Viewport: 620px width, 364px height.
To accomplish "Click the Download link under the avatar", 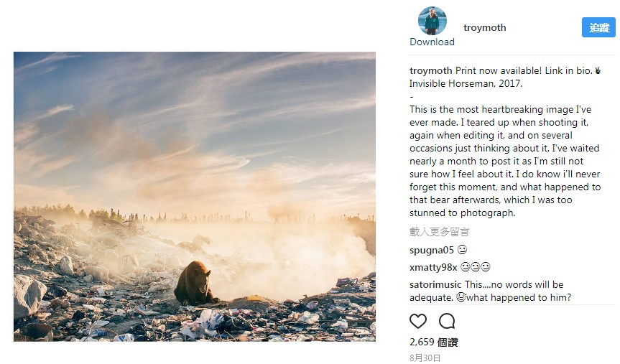I will [x=432, y=42].
